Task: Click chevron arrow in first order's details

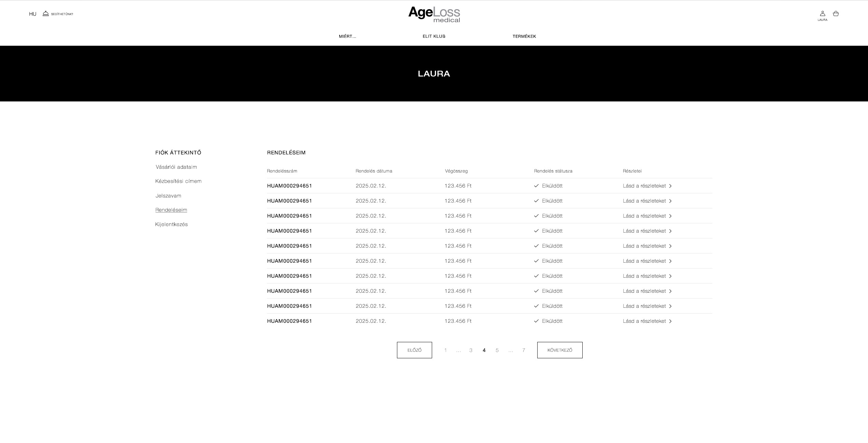Action: tap(670, 186)
